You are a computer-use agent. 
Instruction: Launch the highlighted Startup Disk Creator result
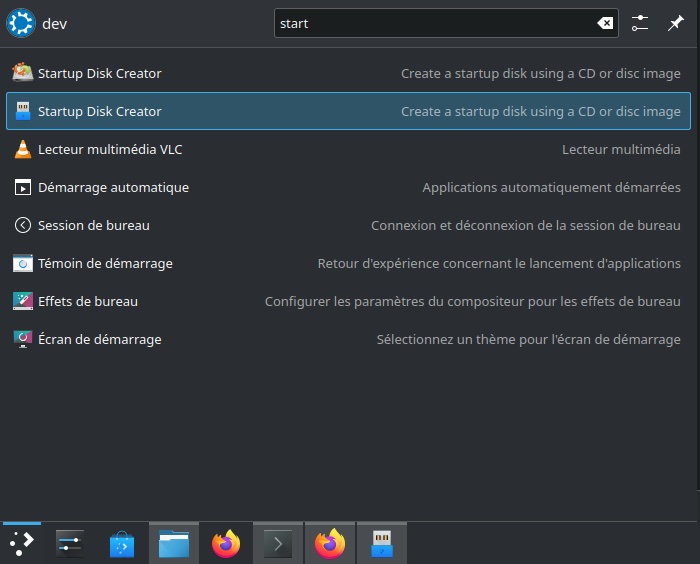(x=348, y=111)
